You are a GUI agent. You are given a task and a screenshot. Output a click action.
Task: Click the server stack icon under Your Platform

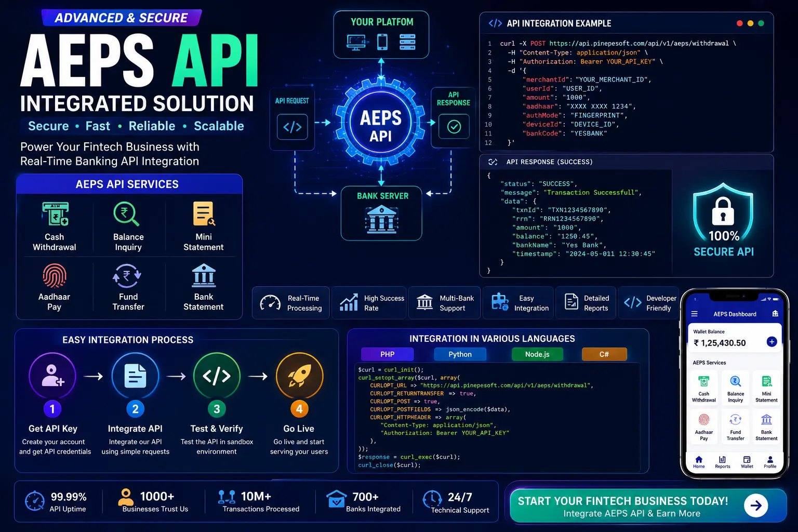[x=407, y=42]
